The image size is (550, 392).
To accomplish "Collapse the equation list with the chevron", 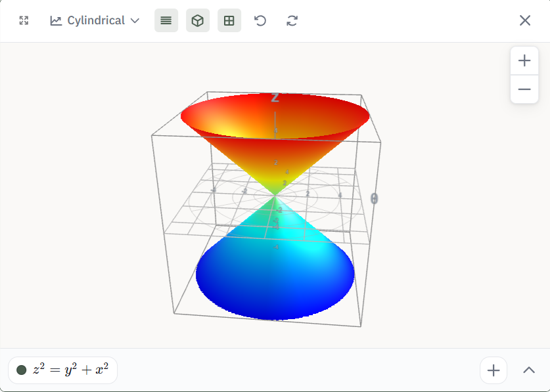I will 529,370.
